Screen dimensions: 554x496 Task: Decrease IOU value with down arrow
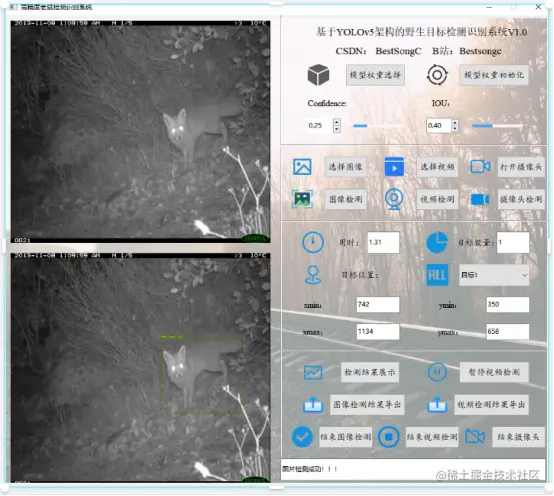pyautogui.click(x=455, y=129)
